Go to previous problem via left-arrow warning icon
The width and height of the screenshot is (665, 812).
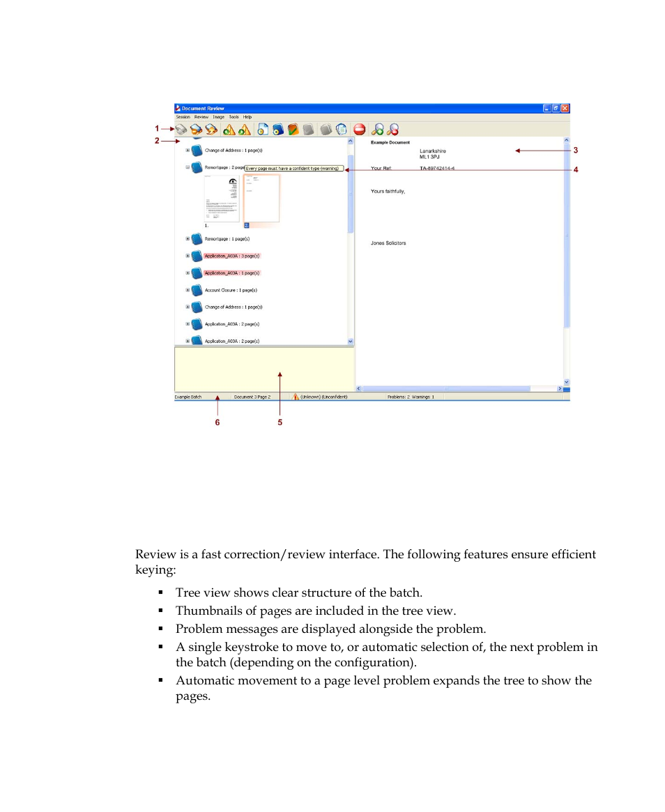[x=229, y=130]
